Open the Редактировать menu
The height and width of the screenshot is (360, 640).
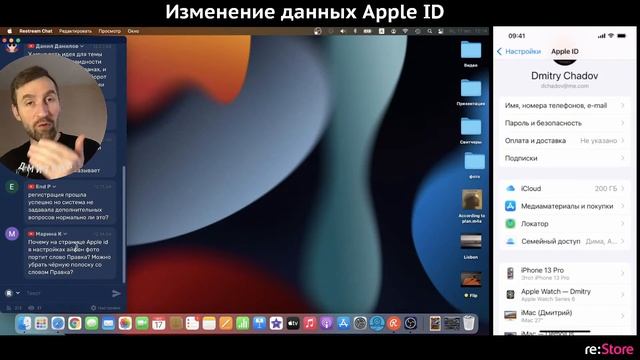pos(76,31)
